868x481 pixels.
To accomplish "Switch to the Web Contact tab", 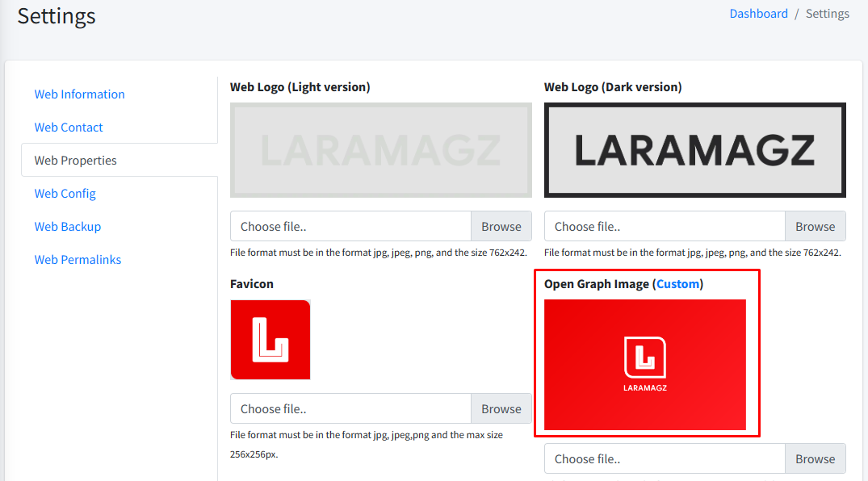I will (69, 128).
